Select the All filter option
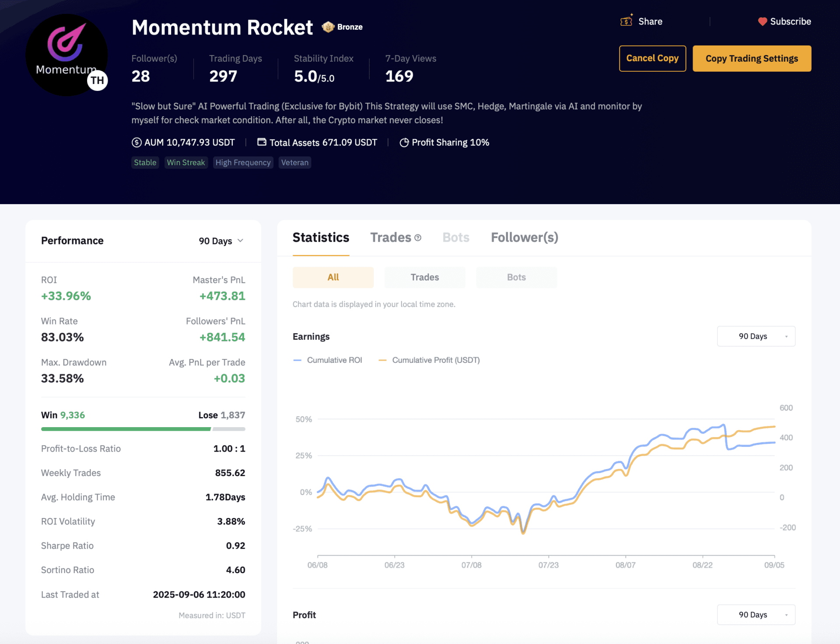 [333, 277]
